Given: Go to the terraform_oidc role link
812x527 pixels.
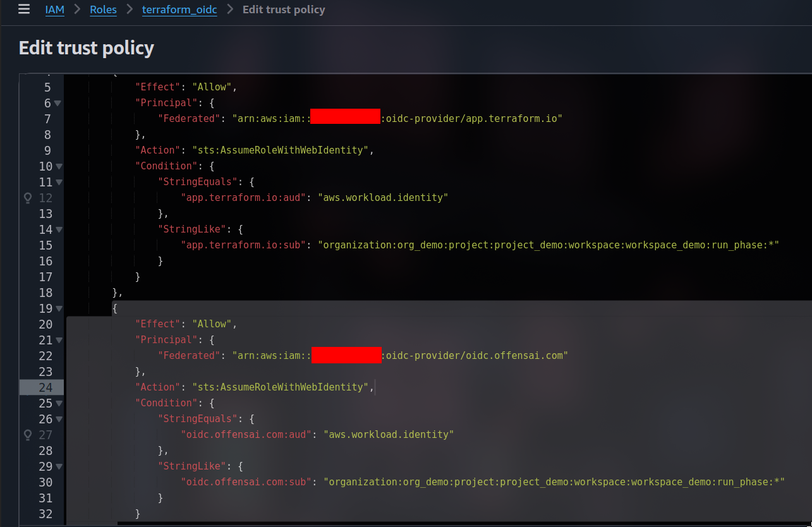Looking at the screenshot, I should 179,9.
